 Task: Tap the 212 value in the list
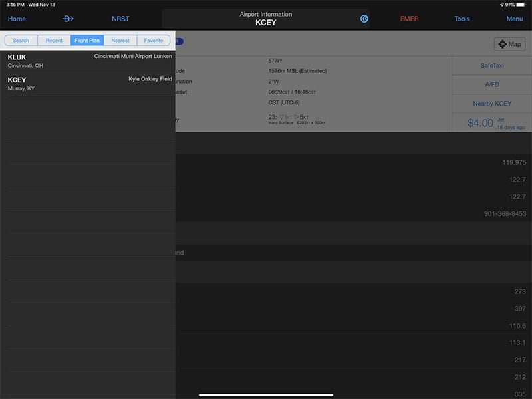520,377
